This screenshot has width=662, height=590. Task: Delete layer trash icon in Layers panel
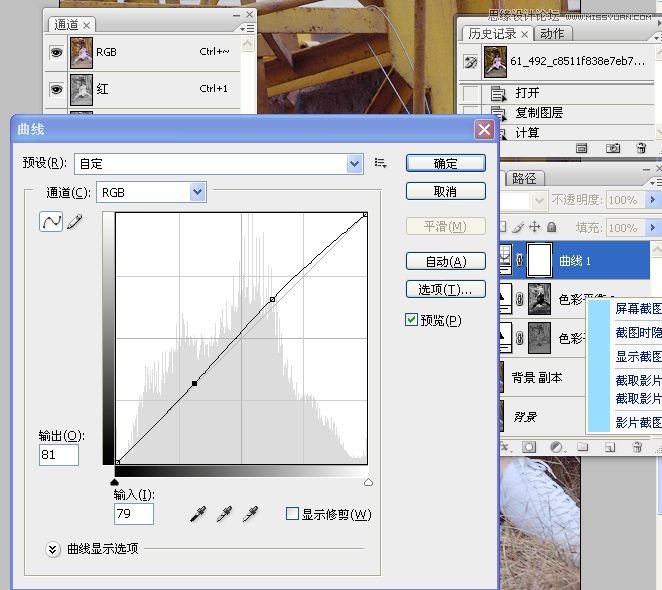click(638, 447)
